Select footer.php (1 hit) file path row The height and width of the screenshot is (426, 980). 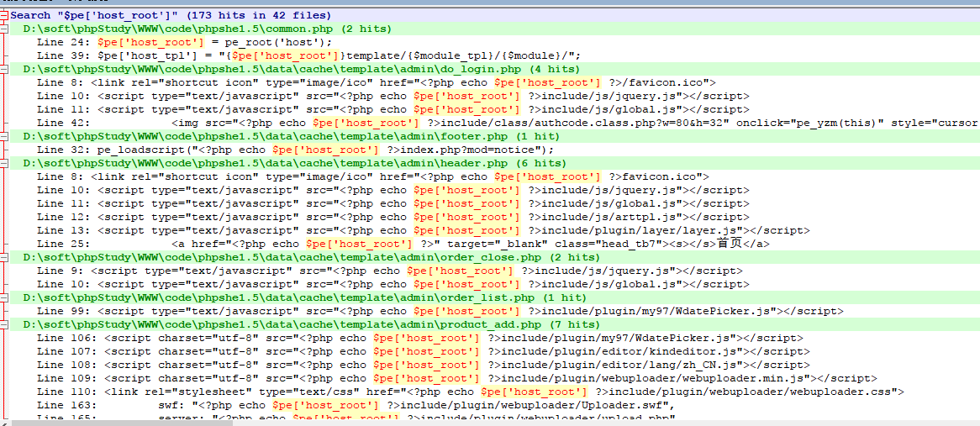(291, 137)
